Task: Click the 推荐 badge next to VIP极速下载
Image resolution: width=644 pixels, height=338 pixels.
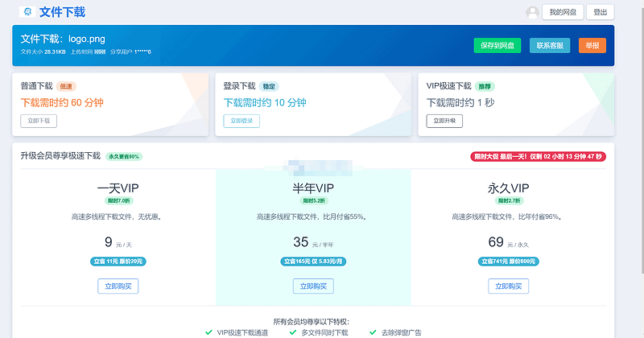Action: click(485, 86)
